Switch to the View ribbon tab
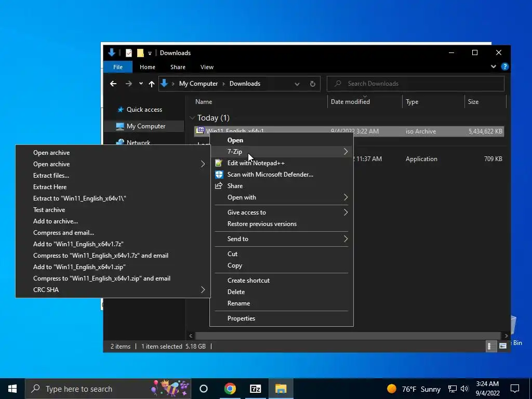Image resolution: width=532 pixels, height=399 pixels. (207, 67)
